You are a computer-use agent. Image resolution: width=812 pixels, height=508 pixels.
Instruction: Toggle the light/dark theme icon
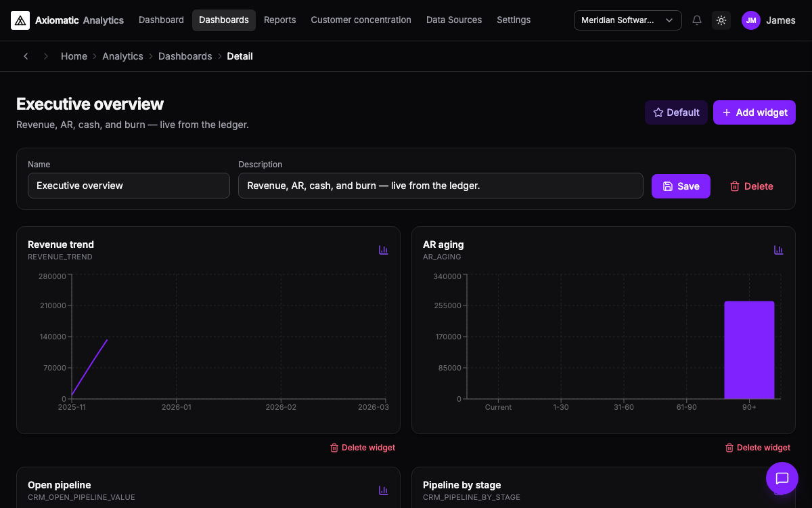tap(721, 20)
